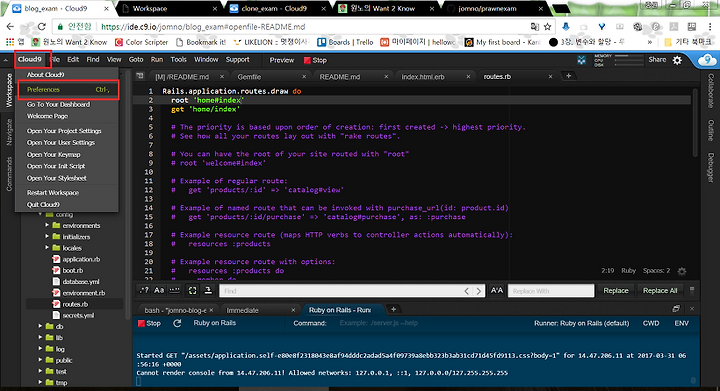Close the routes.rb editor tab

point(550,77)
